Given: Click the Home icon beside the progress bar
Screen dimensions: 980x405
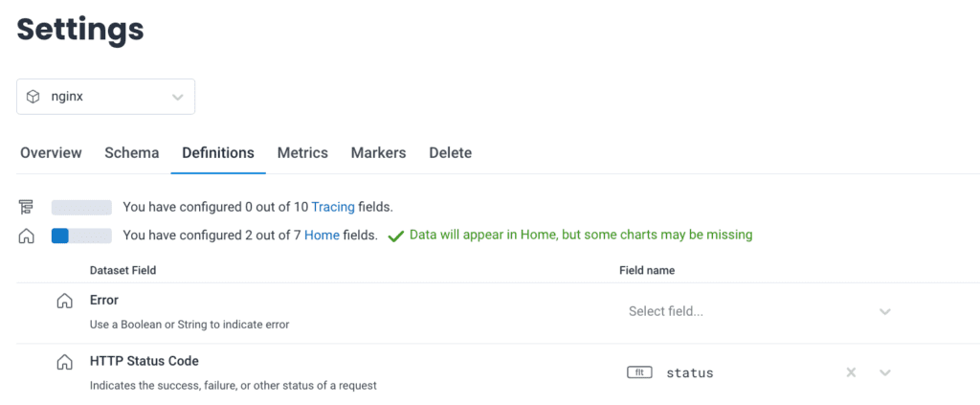Looking at the screenshot, I should pos(26,236).
